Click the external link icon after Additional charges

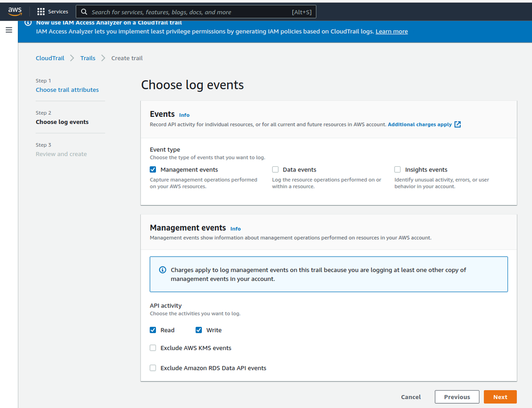tap(458, 124)
